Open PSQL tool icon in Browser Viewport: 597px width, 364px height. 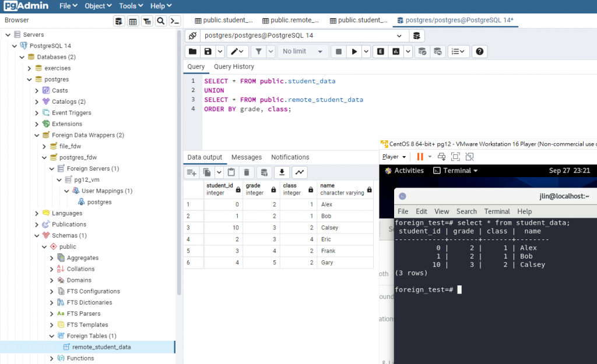click(x=175, y=21)
